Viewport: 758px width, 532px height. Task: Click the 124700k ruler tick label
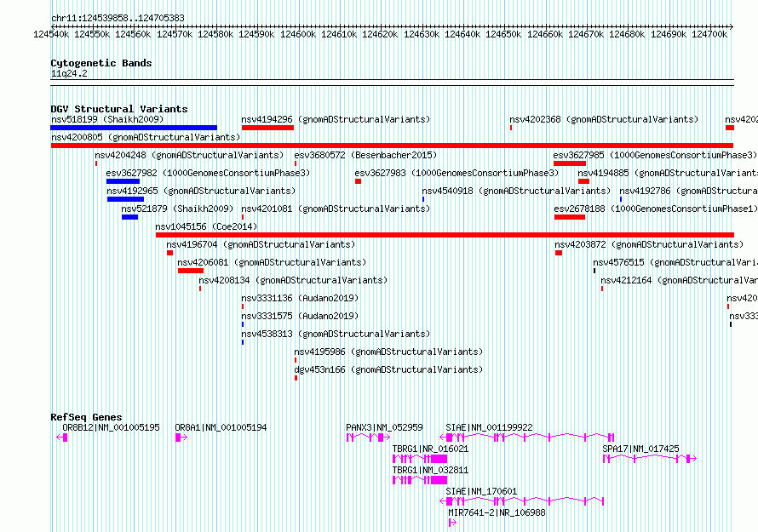pyautogui.click(x=709, y=34)
